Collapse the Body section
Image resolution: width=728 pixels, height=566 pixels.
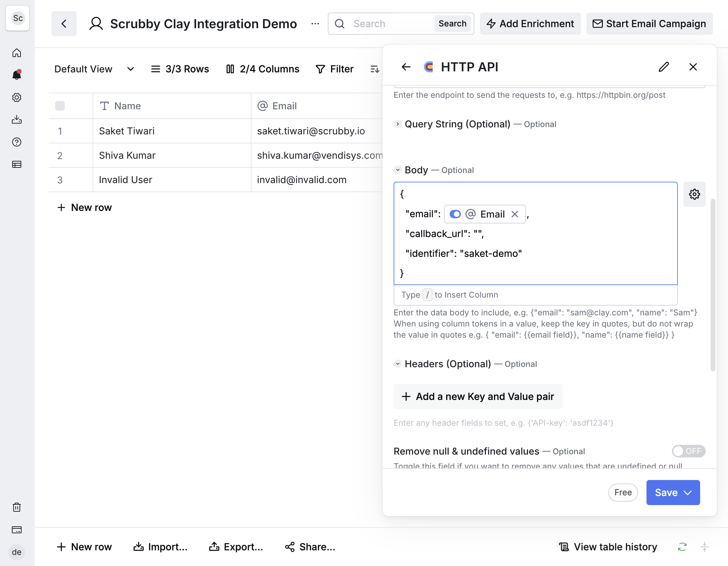398,170
